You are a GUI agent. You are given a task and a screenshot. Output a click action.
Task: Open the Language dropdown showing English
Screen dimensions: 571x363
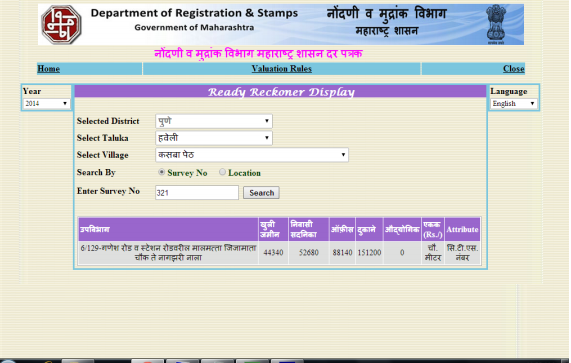click(513, 103)
